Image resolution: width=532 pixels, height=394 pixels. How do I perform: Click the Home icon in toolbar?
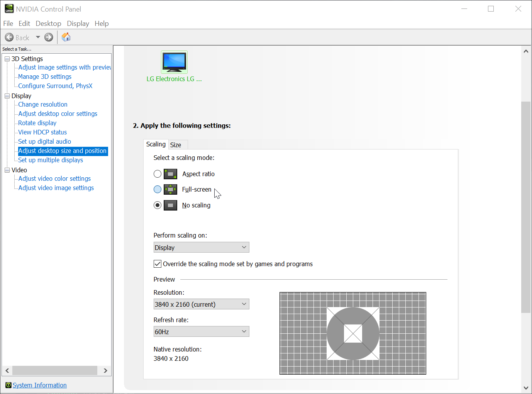[66, 37]
